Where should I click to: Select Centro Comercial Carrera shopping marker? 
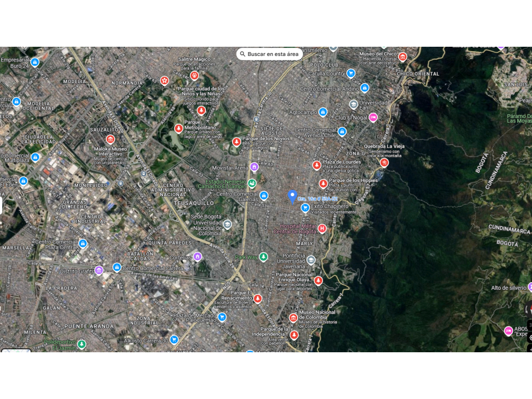point(117,267)
